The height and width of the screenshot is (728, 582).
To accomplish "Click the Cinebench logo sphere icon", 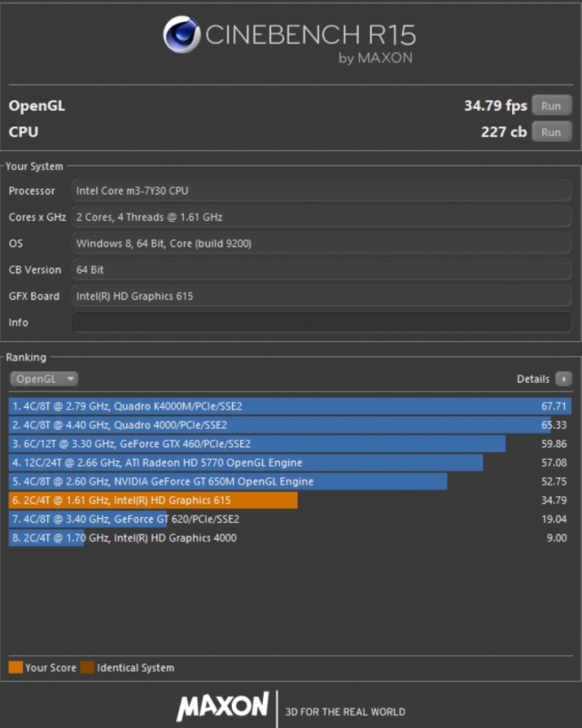I will 182,35.
